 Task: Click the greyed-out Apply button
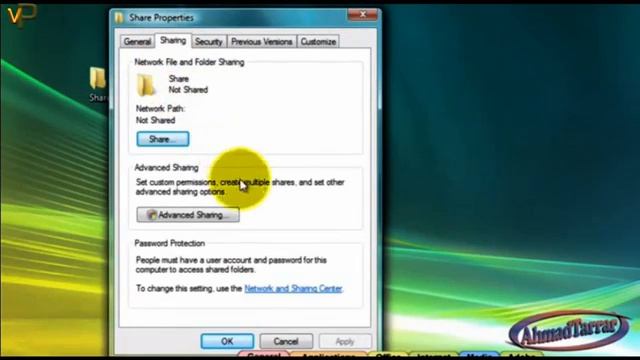(x=345, y=341)
